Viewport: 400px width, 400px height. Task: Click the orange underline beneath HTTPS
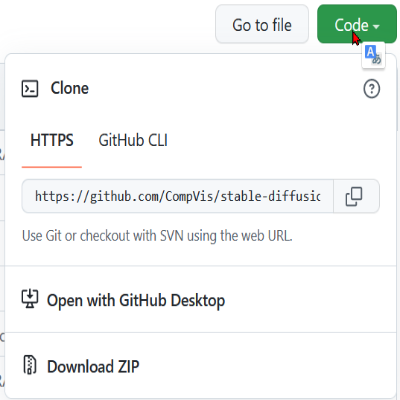[52, 167]
